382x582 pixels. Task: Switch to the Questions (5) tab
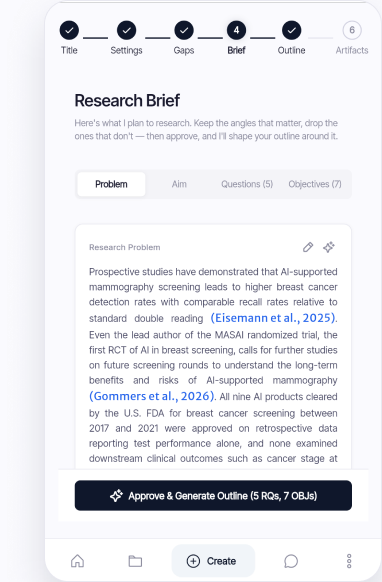(x=247, y=184)
